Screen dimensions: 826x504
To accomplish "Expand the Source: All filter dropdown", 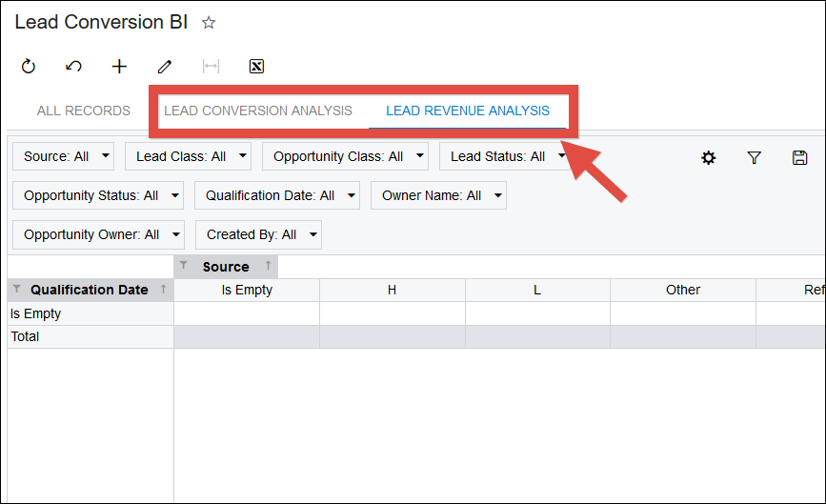I will click(x=64, y=156).
